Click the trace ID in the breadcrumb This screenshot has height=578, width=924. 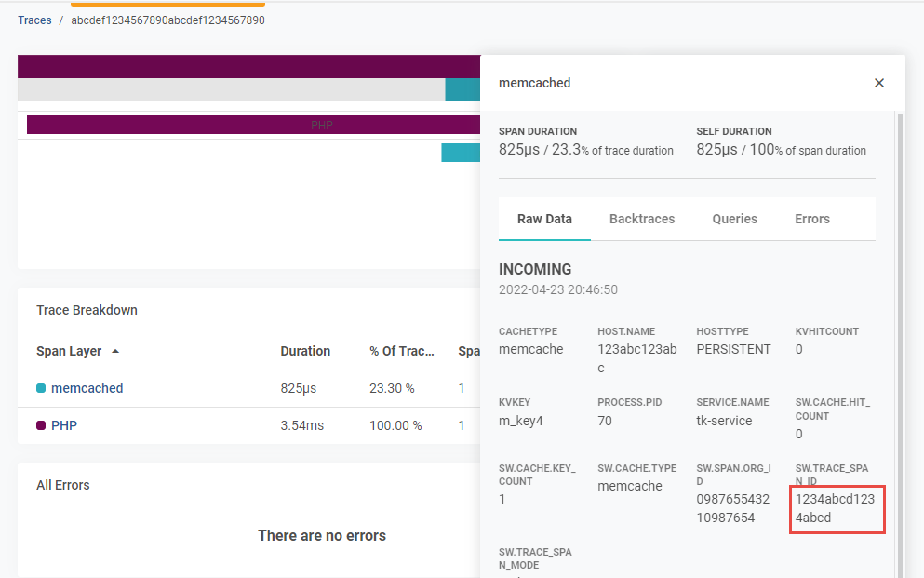(x=167, y=20)
